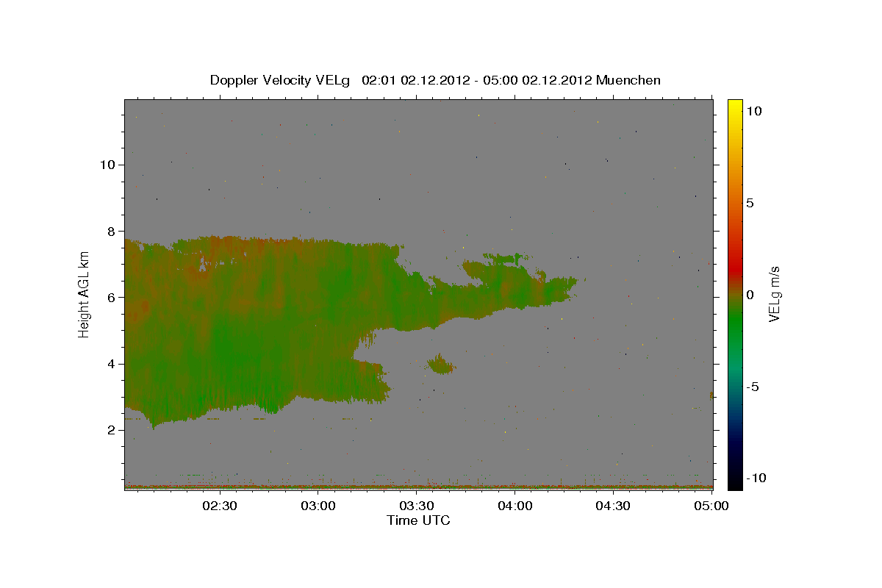The height and width of the screenshot is (588, 882).
Task: Click the height axis label 4
Action: pyautogui.click(x=110, y=364)
